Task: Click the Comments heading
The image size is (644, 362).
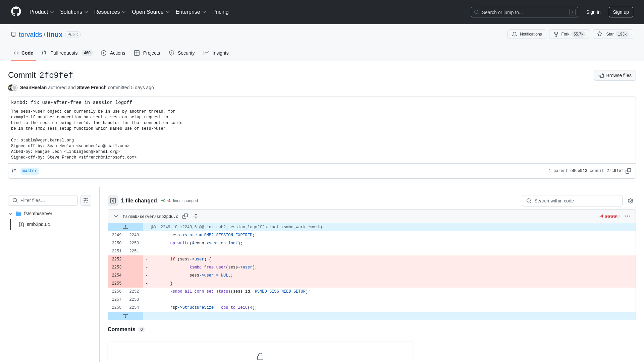Action: (x=121, y=329)
